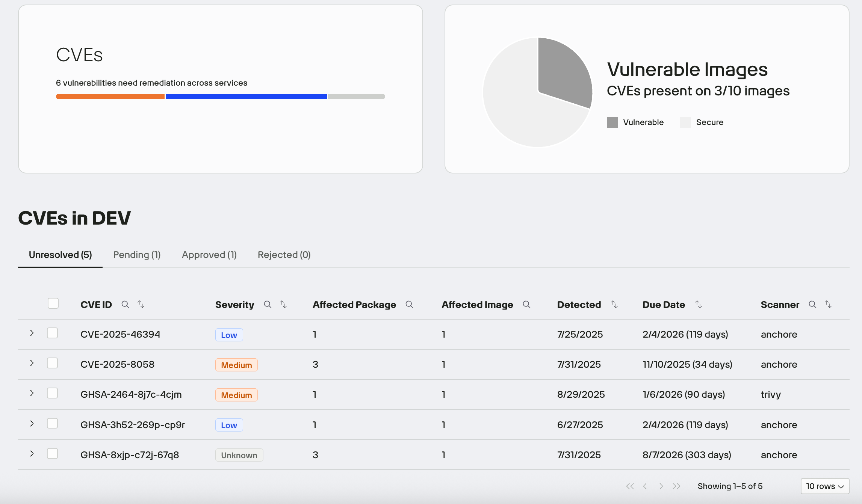This screenshot has width=862, height=504.
Task: Open the Approved (1) tab
Action: tap(209, 255)
